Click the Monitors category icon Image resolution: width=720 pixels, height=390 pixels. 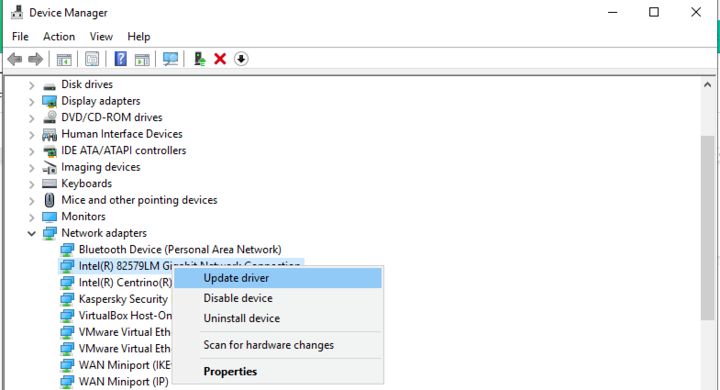click(x=49, y=216)
